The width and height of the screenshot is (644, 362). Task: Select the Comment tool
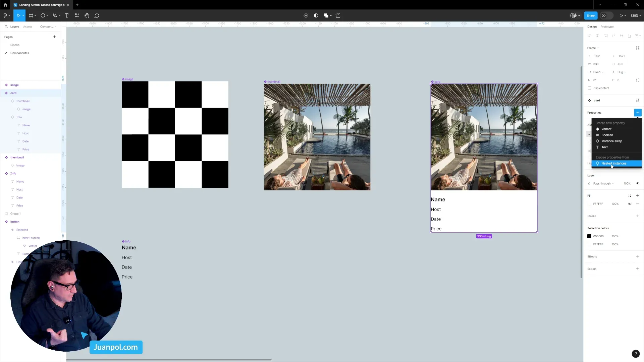point(97,15)
